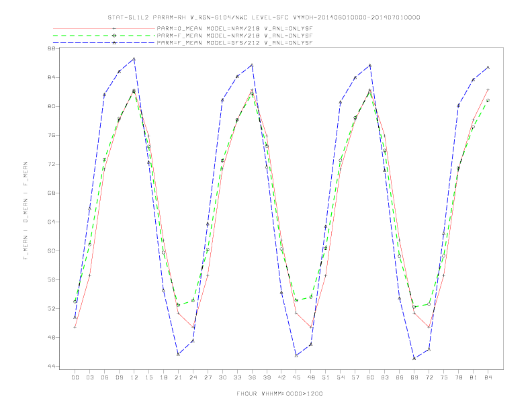Click the x-axis tick label 57
The height and width of the screenshot is (411, 532).
point(355,377)
